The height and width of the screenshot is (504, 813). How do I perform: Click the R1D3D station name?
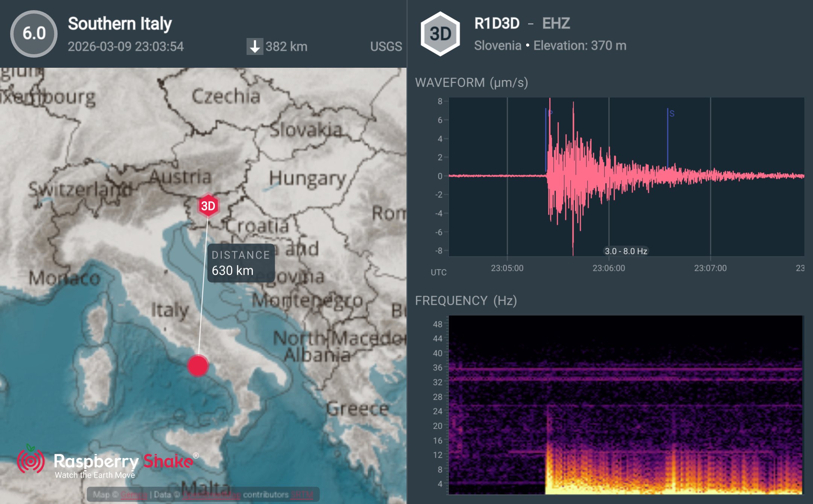coord(496,23)
